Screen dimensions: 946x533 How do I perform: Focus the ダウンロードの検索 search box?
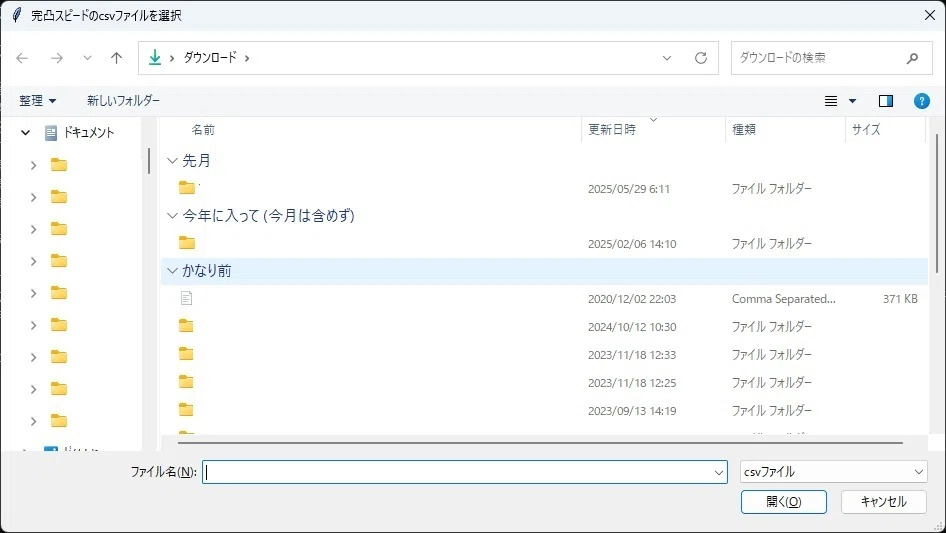[831, 58]
